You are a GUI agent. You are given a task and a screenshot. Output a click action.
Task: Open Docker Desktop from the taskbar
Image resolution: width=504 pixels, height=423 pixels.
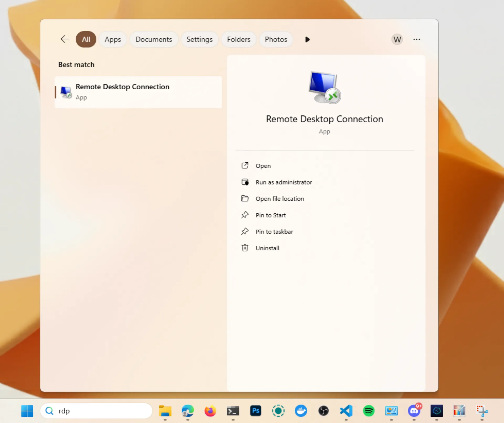pyautogui.click(x=301, y=411)
